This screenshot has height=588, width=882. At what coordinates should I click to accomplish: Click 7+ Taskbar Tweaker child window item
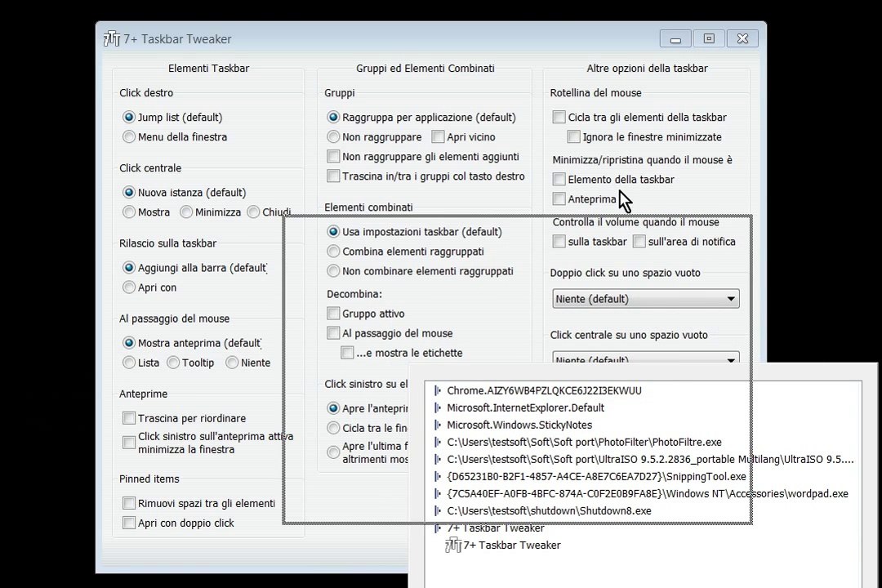[x=512, y=546]
